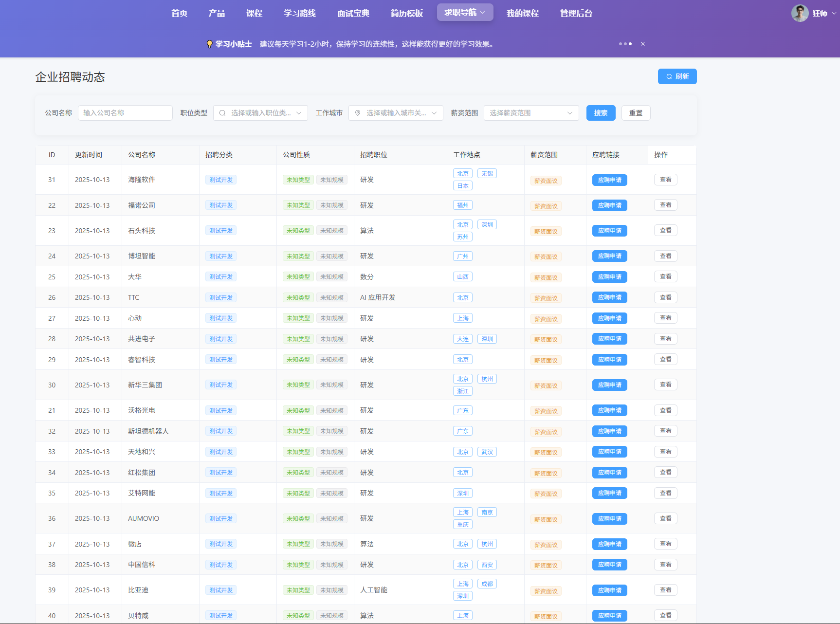Click the 搜索 search button
This screenshot has height=624, width=840.
coord(601,113)
